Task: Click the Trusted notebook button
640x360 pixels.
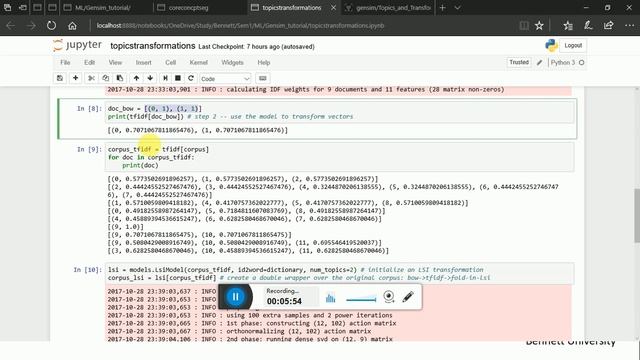Action: [519, 62]
